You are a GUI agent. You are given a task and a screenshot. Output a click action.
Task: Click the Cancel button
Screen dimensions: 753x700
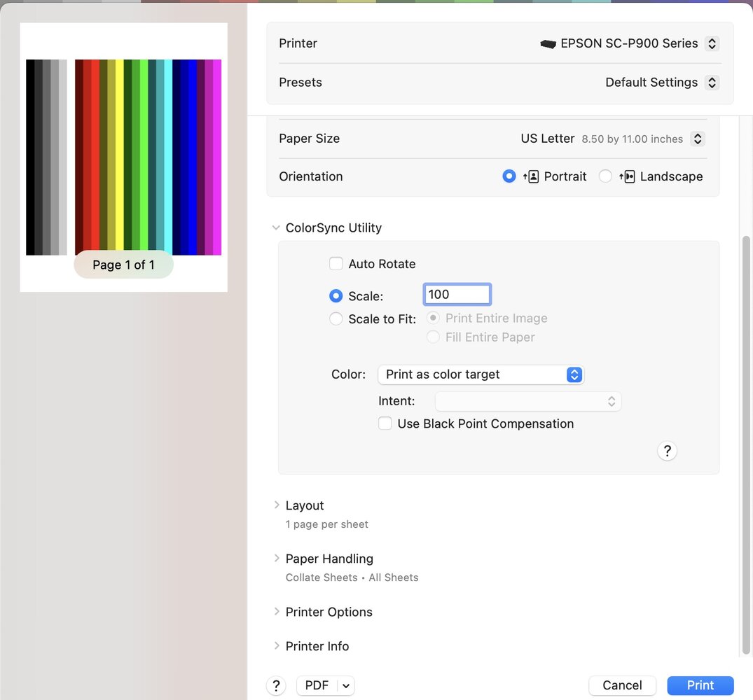(x=622, y=685)
